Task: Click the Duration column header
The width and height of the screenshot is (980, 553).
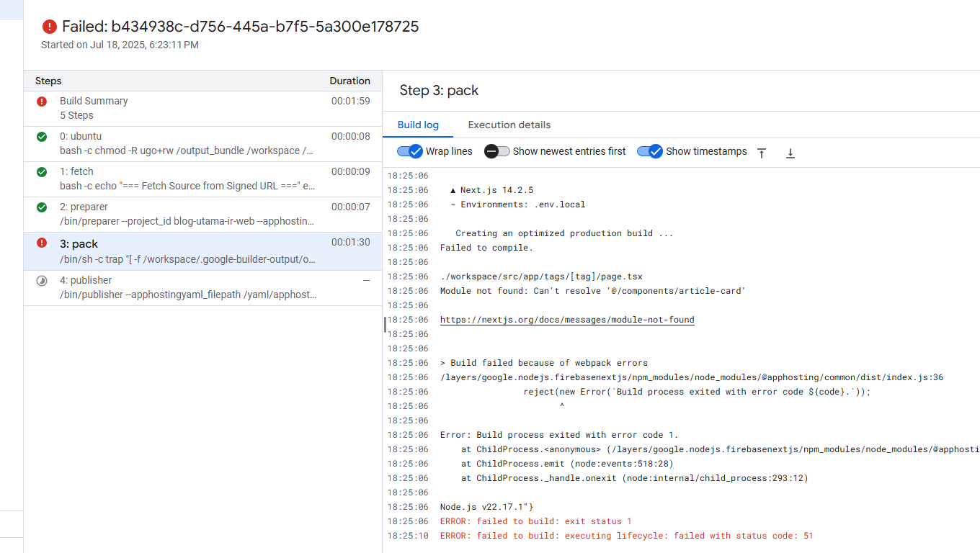Action: coord(349,81)
